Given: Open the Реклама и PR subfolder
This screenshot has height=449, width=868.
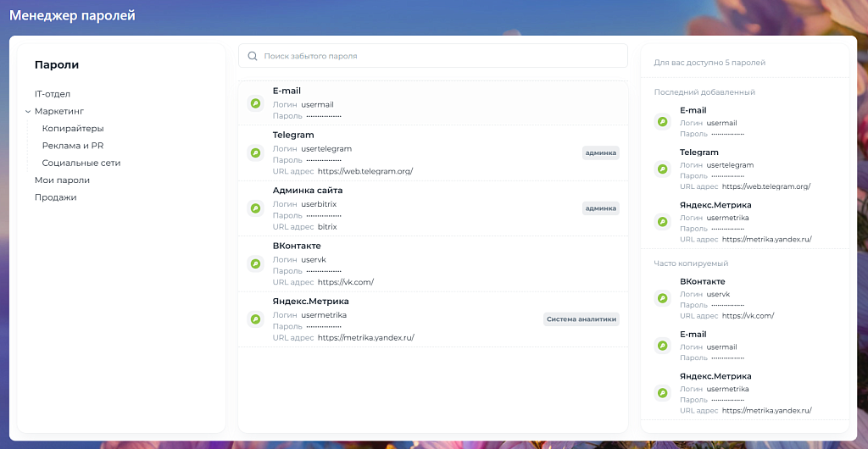Looking at the screenshot, I should (x=73, y=146).
